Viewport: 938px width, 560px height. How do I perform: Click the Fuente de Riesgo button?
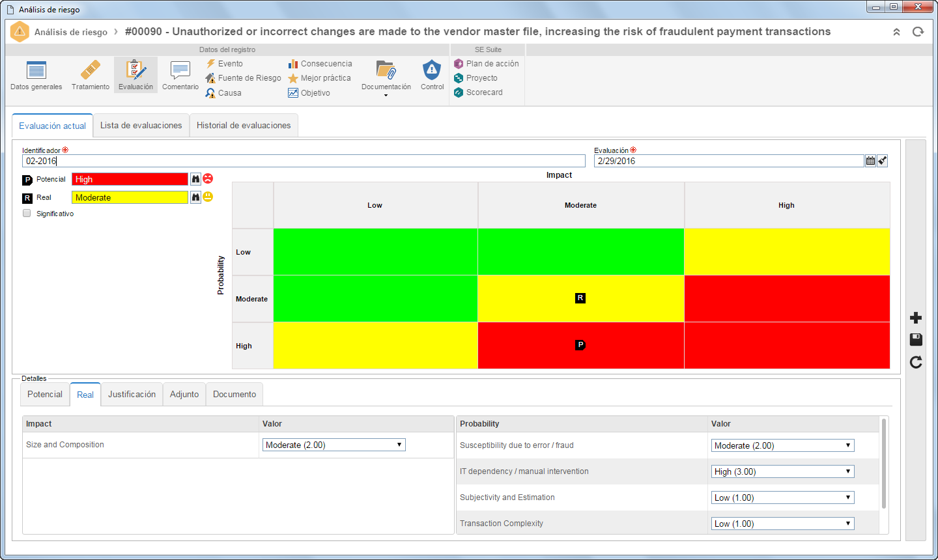coord(243,78)
